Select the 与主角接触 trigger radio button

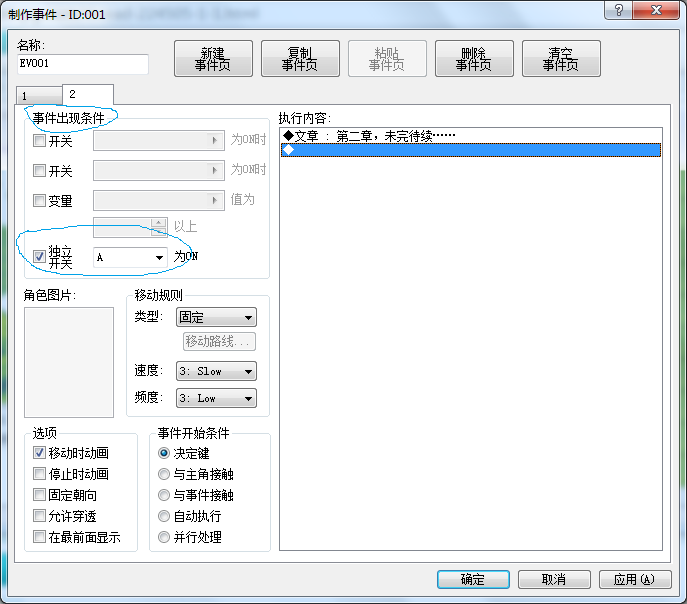(164, 474)
